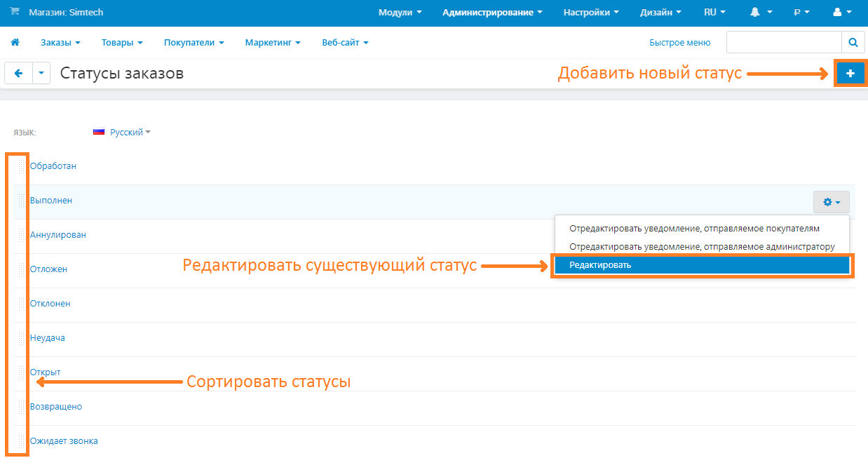Click the search input field
868x458 pixels.
coord(783,43)
